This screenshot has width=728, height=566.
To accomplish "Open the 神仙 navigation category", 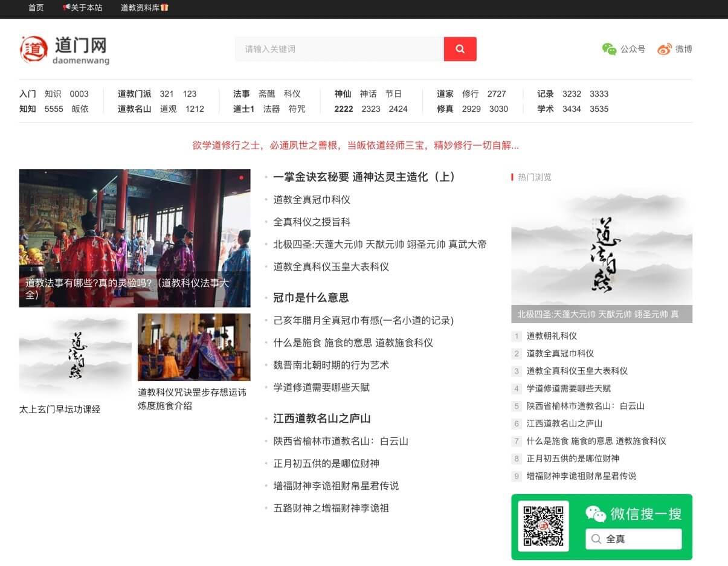I will click(343, 94).
